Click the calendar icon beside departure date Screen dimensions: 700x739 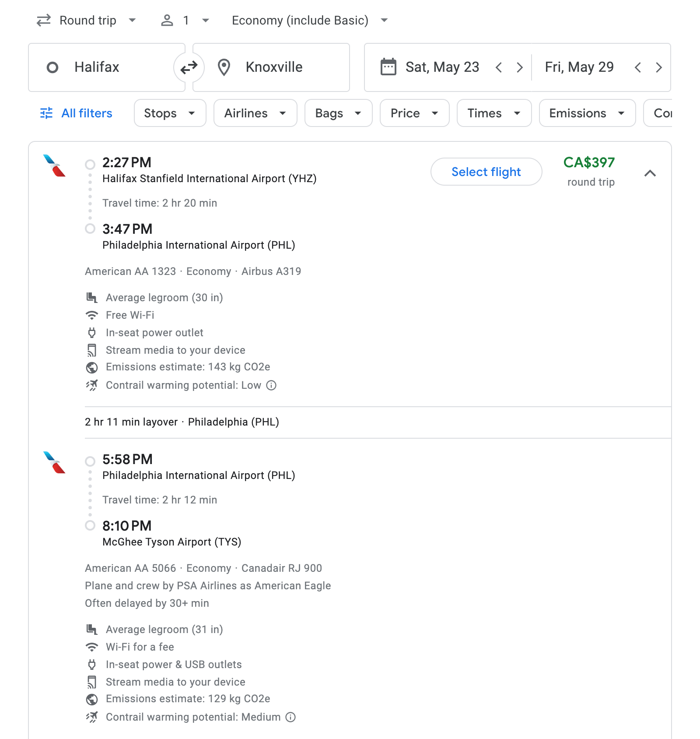388,67
